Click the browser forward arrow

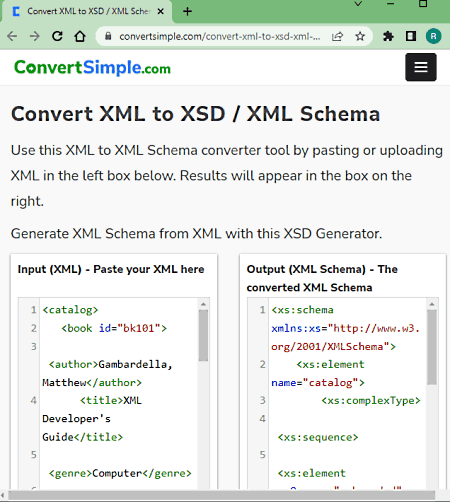[35, 36]
